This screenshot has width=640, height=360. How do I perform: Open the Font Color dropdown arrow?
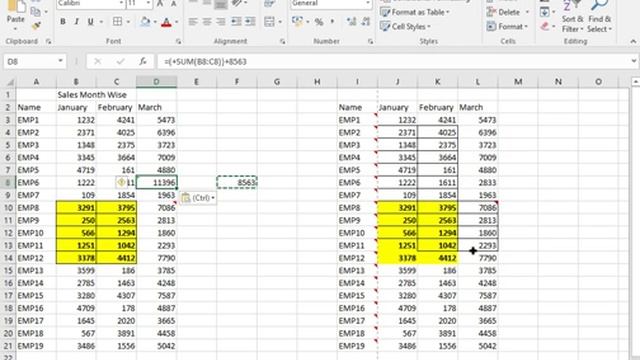(x=177, y=22)
